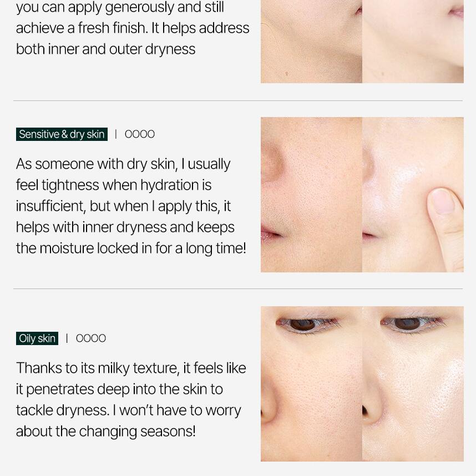
Task: Click the text "both inner and outer dryness"
Action: point(105,49)
